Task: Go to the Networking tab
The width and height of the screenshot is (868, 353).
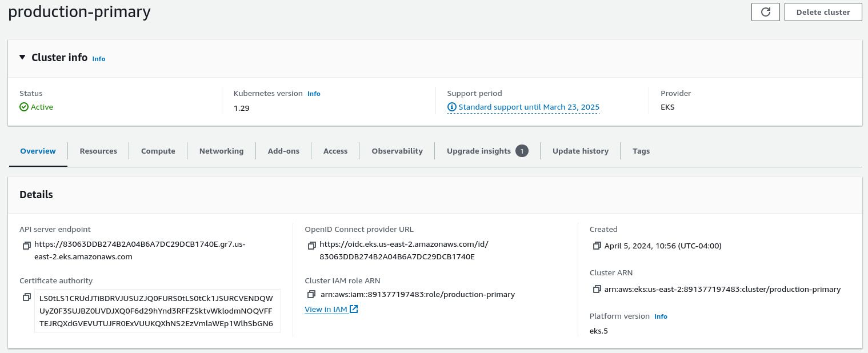Action: (x=221, y=151)
